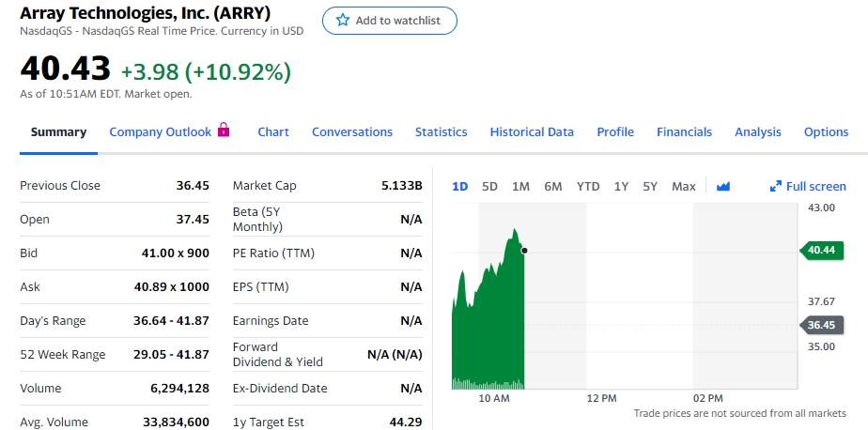Open the Company Outlook tab

(161, 131)
